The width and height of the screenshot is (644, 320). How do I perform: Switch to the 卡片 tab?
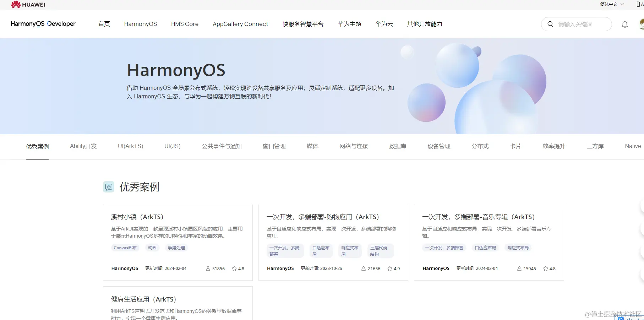point(515,146)
